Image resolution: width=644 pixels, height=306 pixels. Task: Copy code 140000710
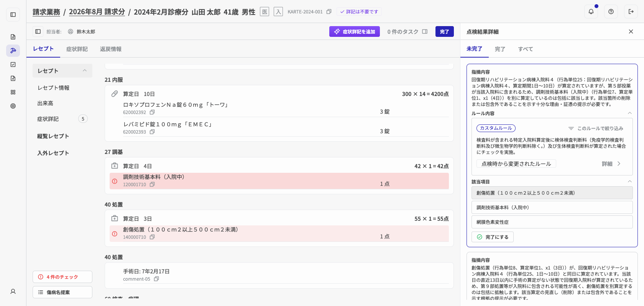click(152, 237)
